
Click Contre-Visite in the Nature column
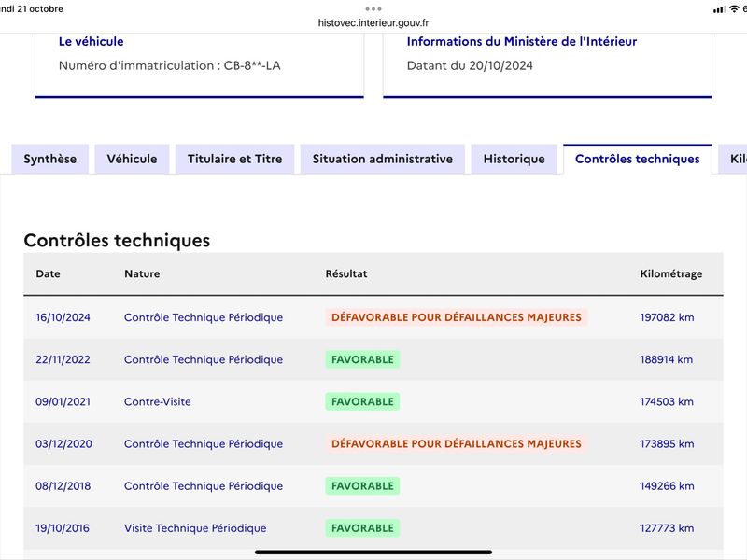click(158, 402)
